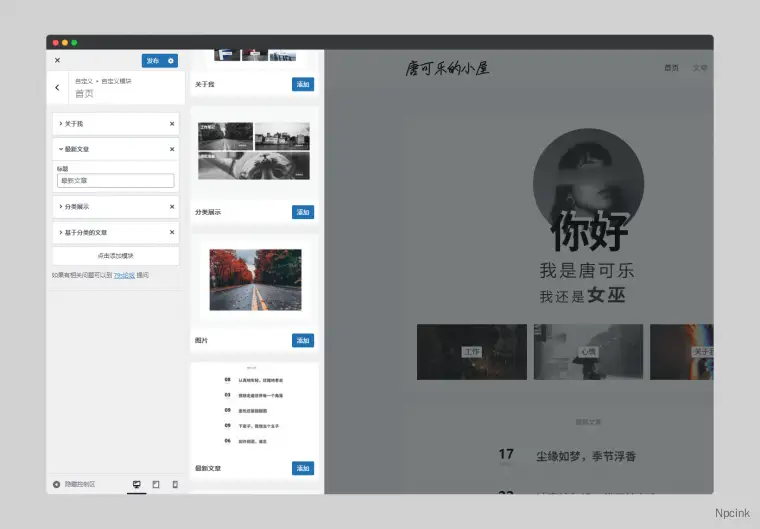
Task: Remove the 分类展示 module
Action: click(x=172, y=207)
